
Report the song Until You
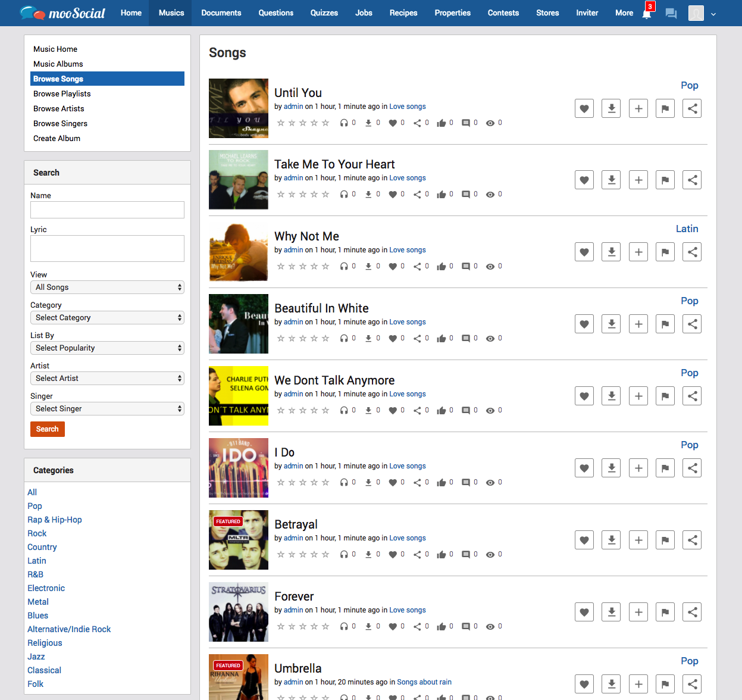(665, 108)
